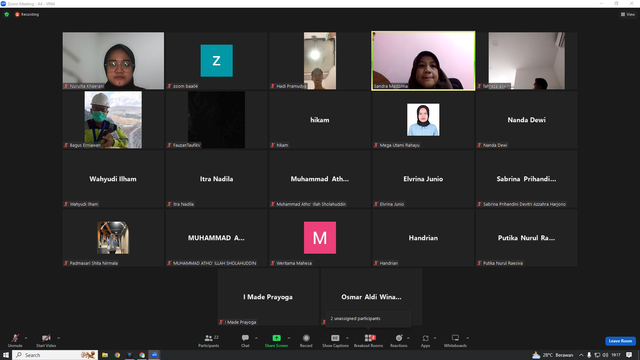640x360 pixels.
Task: Select FauzanTaufikv's dark video tile
Action: click(x=216, y=120)
